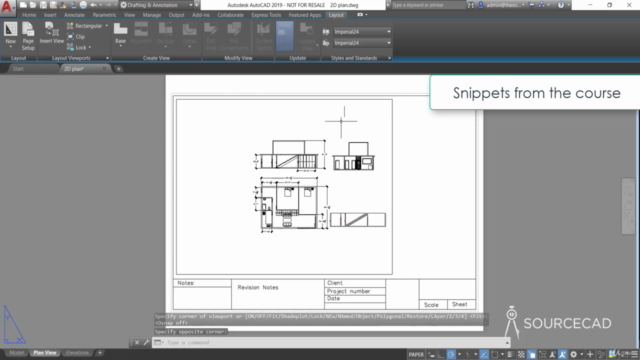This screenshot has width=640, height=360.
Task: Expand quick access toolbar customize arrow
Action: click(197, 5)
